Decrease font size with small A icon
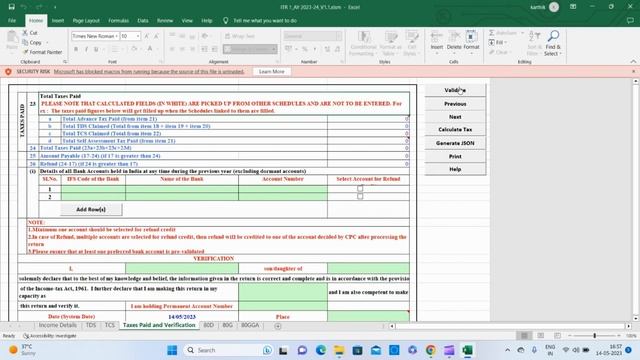The height and width of the screenshot is (360, 640). (x=156, y=36)
